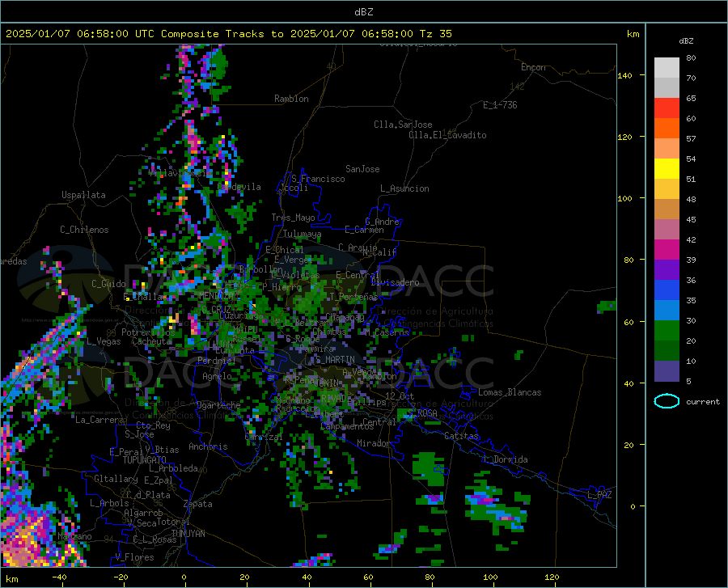
Task: Click the SanJose label on the map
Action: pos(362,169)
